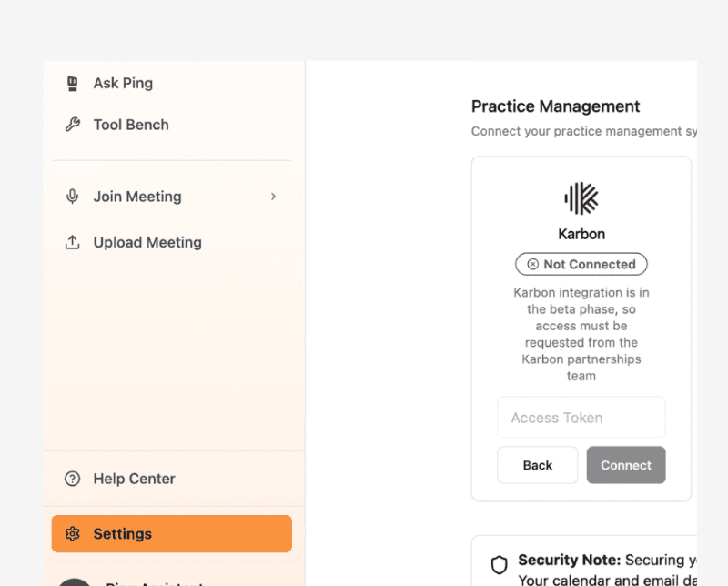Open Upload Meeting from the sidebar

[147, 242]
